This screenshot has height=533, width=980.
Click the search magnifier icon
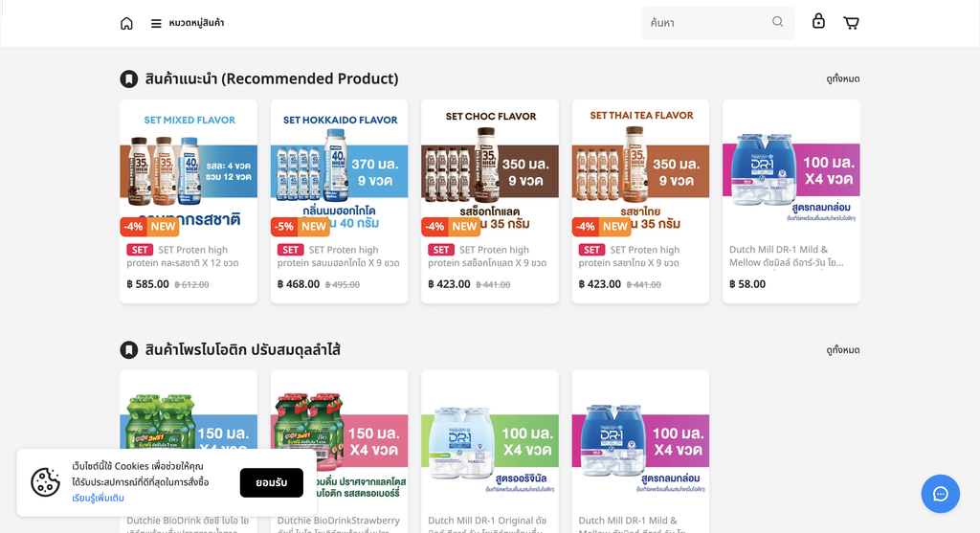pyautogui.click(x=777, y=22)
